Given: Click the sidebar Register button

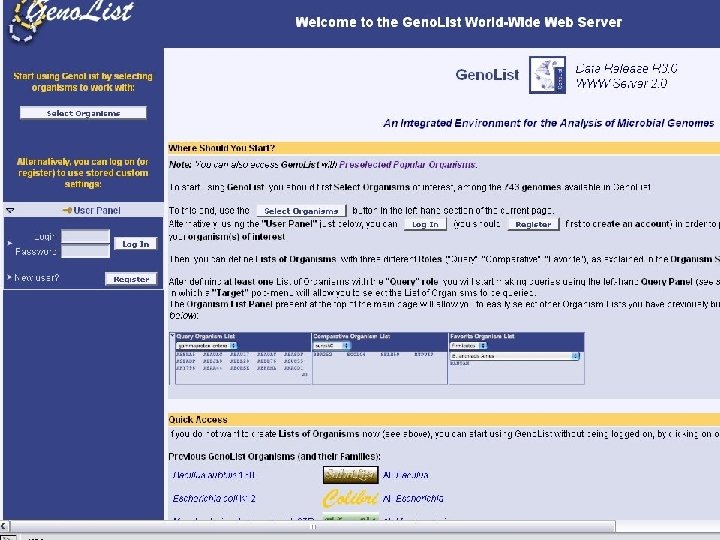Looking at the screenshot, I should point(131,279).
